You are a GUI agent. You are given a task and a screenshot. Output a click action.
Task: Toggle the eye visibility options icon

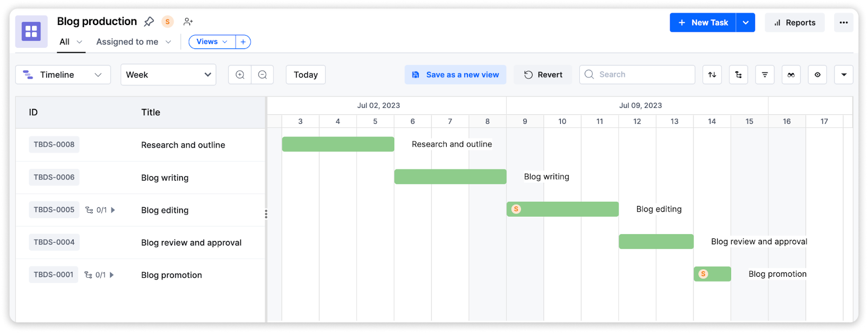pos(818,75)
